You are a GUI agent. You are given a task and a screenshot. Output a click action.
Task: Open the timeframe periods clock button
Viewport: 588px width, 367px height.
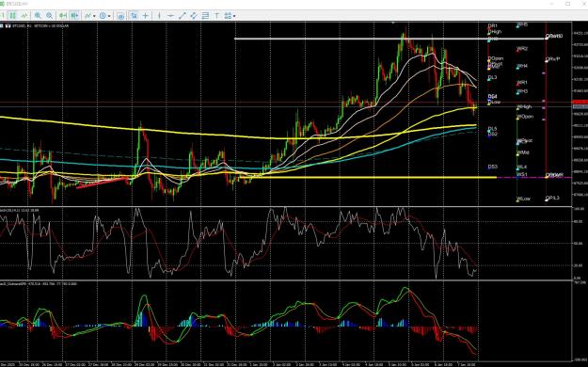[103, 16]
